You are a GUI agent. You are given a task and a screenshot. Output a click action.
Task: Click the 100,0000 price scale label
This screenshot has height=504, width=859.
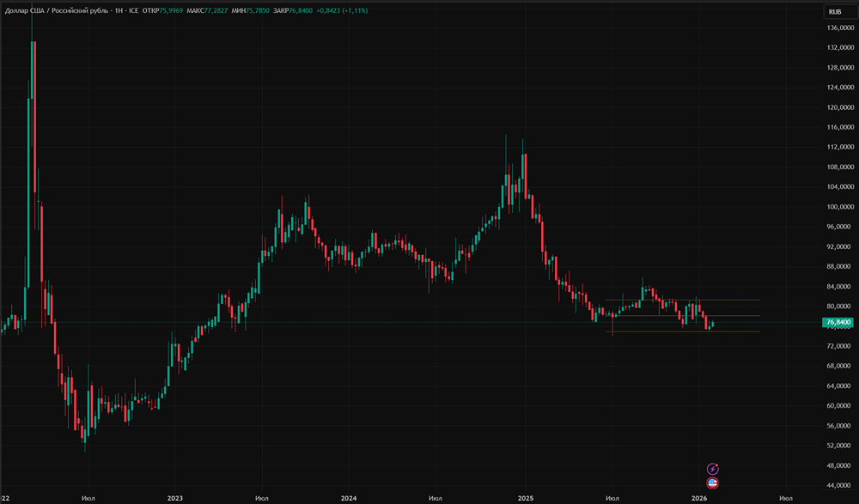click(840, 207)
